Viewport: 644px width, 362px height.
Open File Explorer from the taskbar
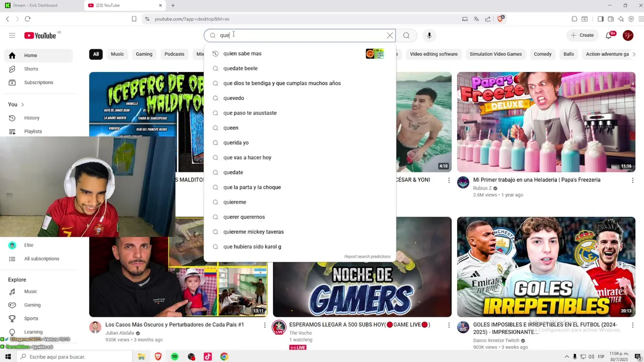pos(141,356)
